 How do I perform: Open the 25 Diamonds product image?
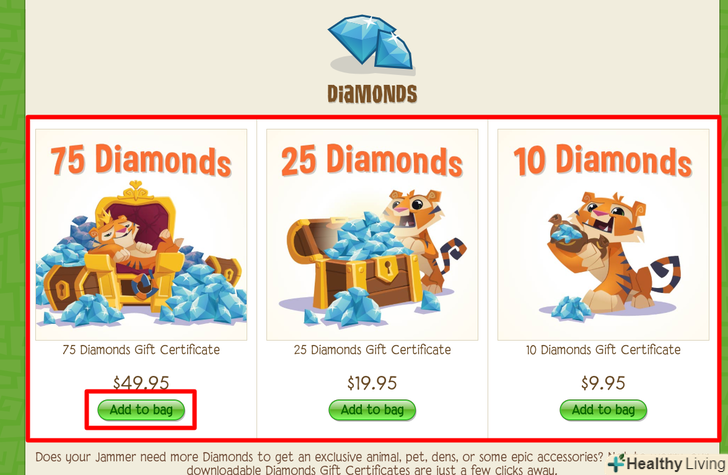click(x=372, y=235)
